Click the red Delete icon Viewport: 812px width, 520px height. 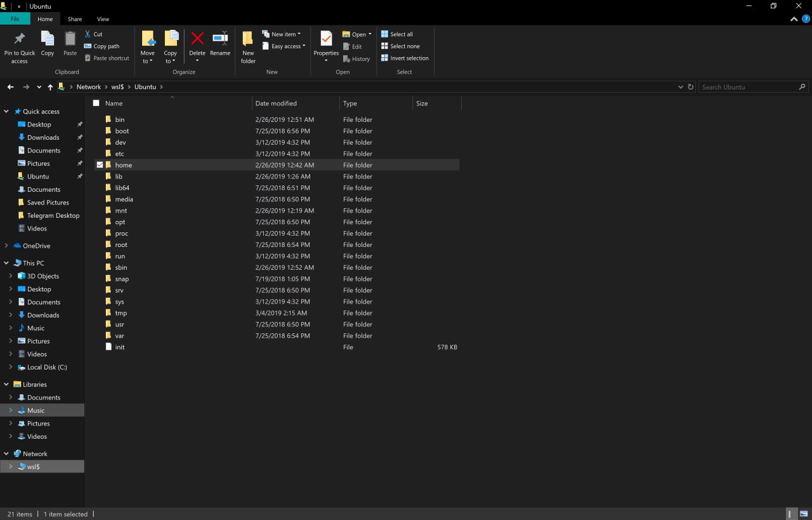[x=197, y=38]
